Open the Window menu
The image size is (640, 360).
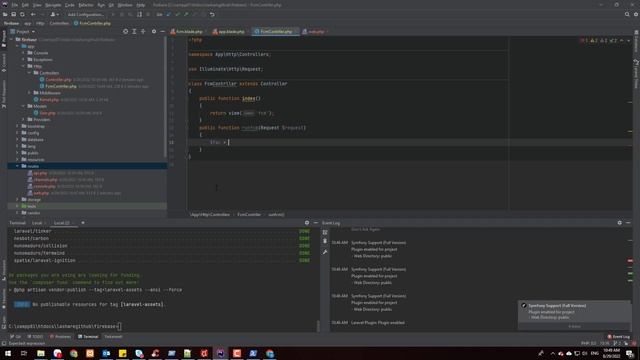coord(125,5)
